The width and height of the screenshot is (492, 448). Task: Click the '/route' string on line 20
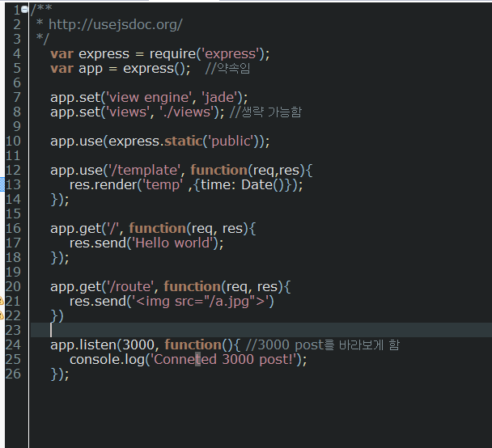coord(130,286)
